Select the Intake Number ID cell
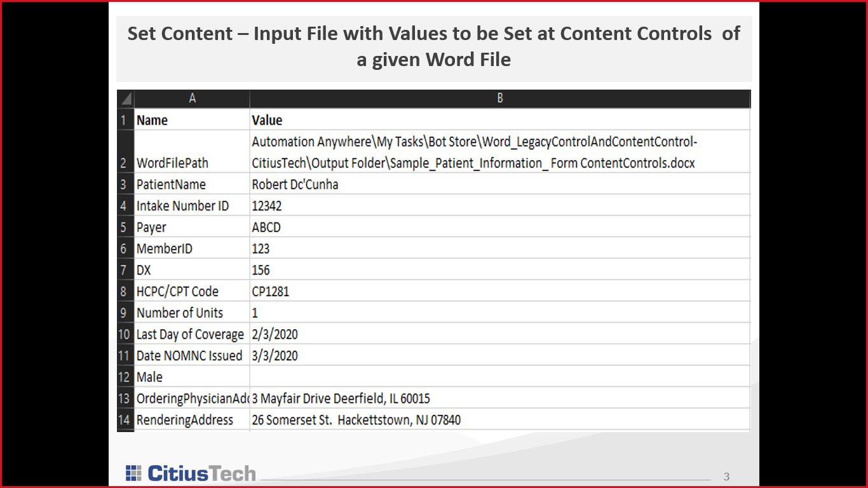 click(192, 206)
